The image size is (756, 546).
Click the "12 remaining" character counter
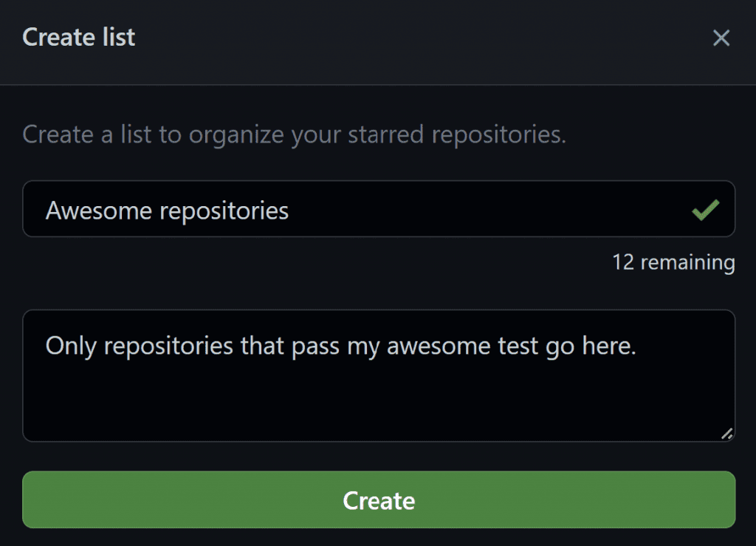click(673, 262)
